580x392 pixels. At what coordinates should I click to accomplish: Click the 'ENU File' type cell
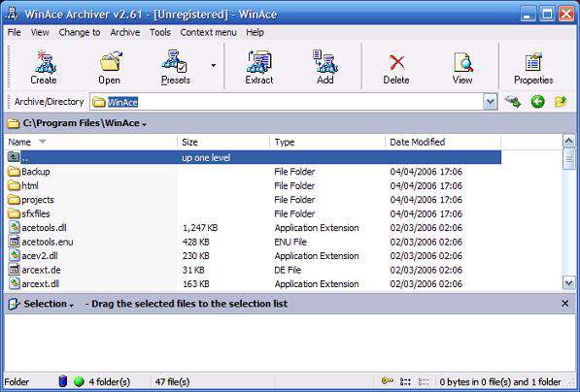(x=290, y=242)
